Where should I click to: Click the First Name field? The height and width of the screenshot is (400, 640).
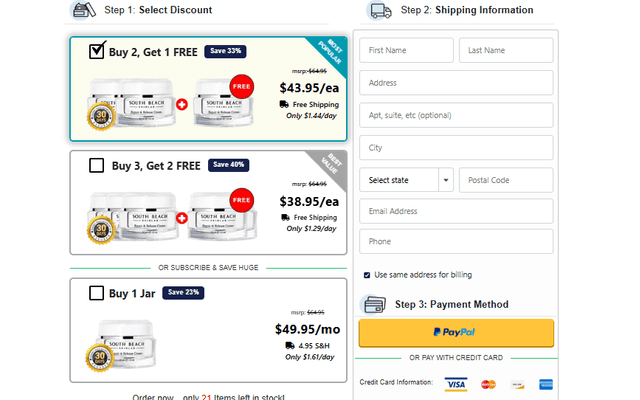pos(405,51)
